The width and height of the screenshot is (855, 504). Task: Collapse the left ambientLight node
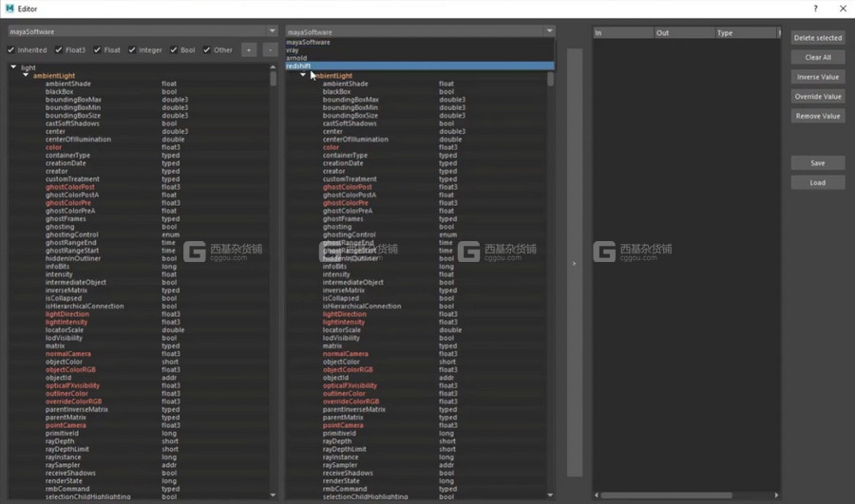coord(26,75)
